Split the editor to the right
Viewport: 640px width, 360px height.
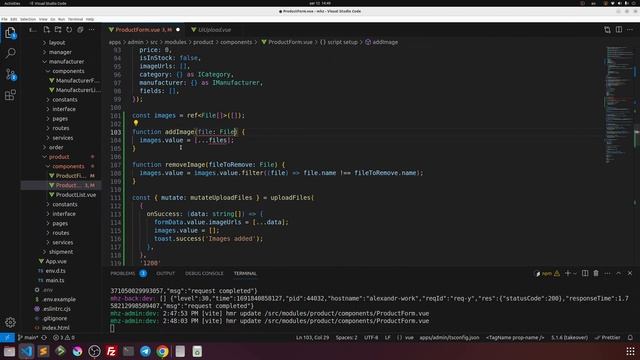pyautogui.click(x=619, y=30)
